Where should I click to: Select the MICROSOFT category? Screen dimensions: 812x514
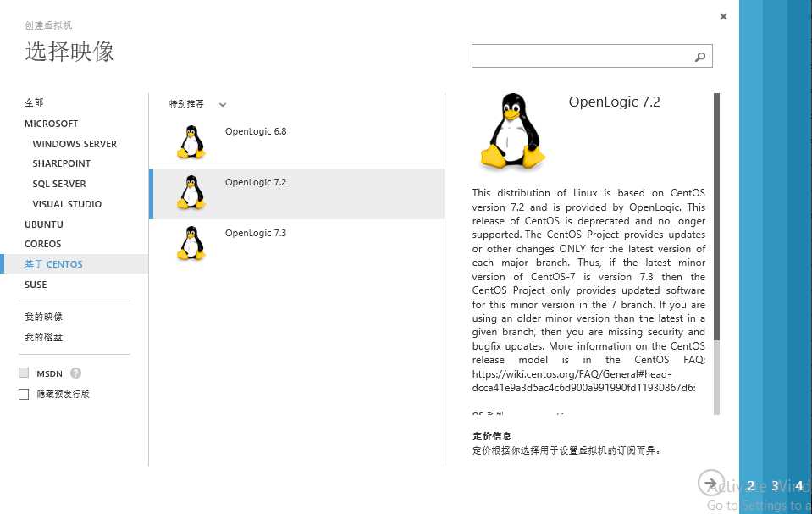pos(52,124)
